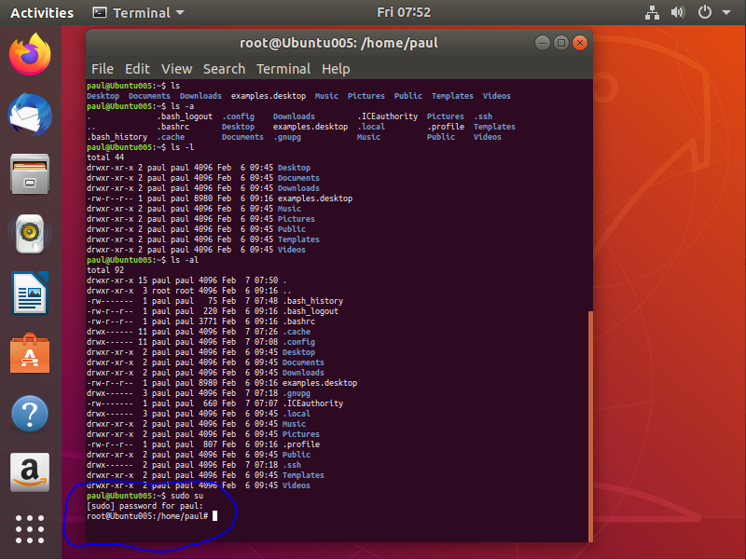
Task: Click ".bash_logout" in the ls -al long listing
Action: 311,311
